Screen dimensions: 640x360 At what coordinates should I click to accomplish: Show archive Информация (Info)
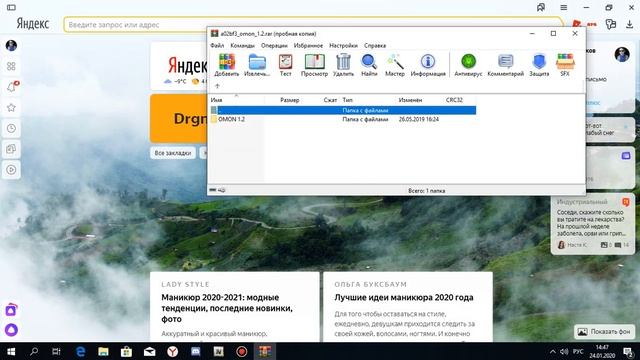click(428, 65)
